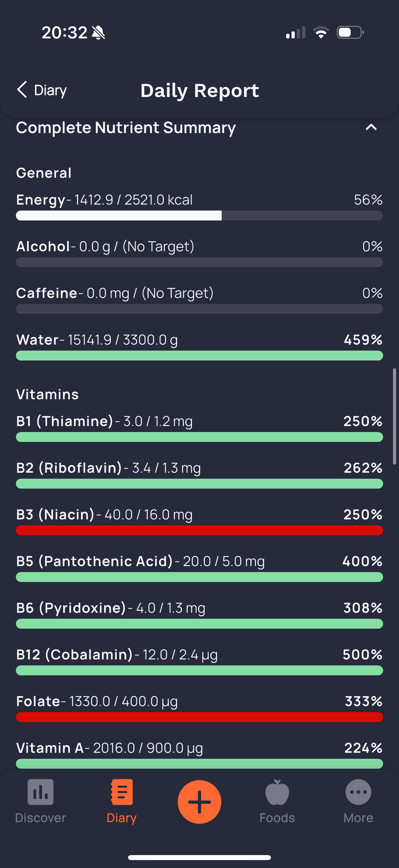Click the vertical scrollbar indicator
The width and height of the screenshot is (399, 868).
point(394,417)
